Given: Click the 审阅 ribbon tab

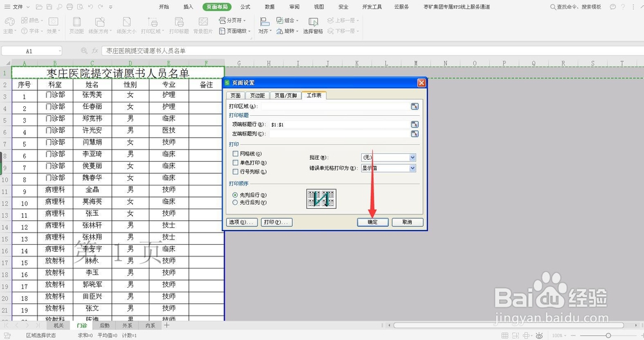Looking at the screenshot, I should pos(294,7).
